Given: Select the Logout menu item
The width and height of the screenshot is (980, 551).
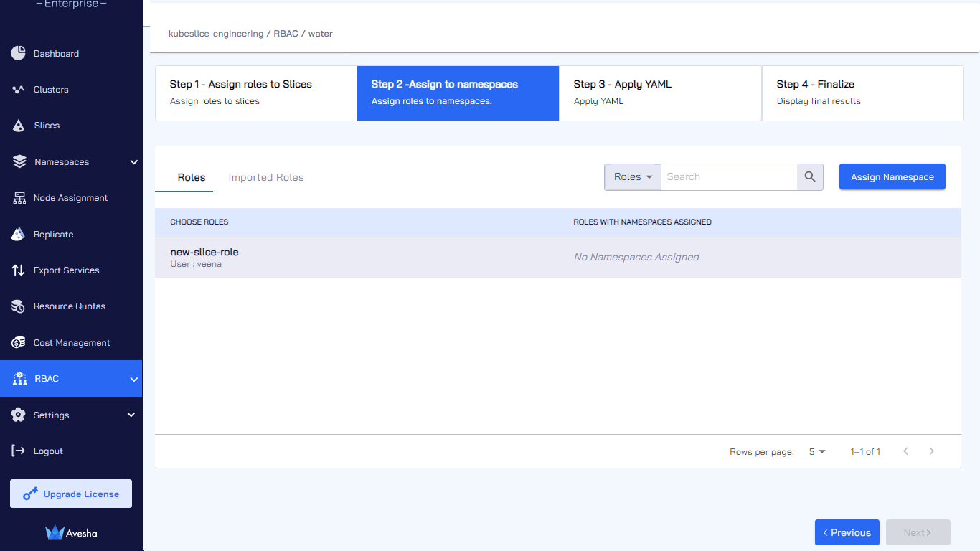Looking at the screenshot, I should (x=71, y=451).
